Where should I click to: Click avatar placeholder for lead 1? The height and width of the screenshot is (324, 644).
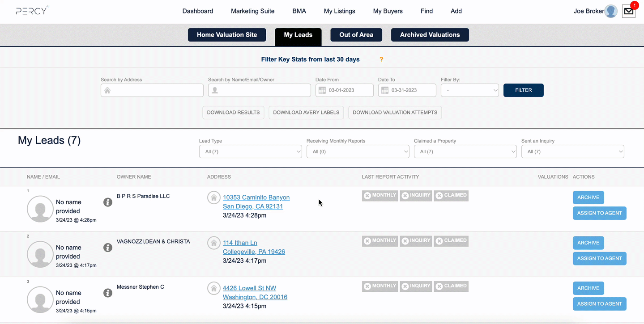40,209
